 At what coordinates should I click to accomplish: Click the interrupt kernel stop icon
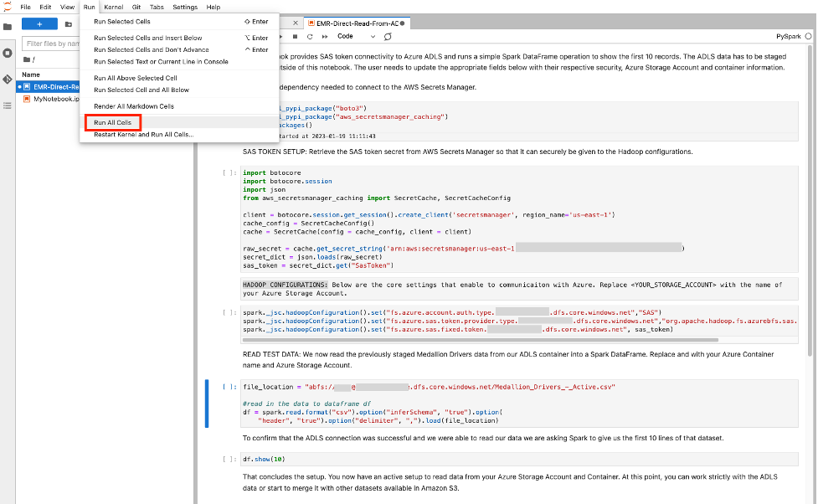pyautogui.click(x=297, y=37)
